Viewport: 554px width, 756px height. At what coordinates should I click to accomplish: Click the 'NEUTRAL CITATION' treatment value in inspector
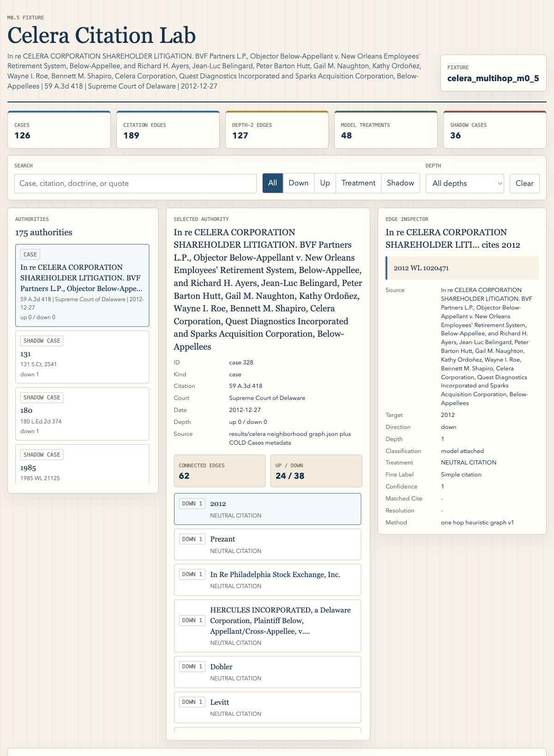469,463
